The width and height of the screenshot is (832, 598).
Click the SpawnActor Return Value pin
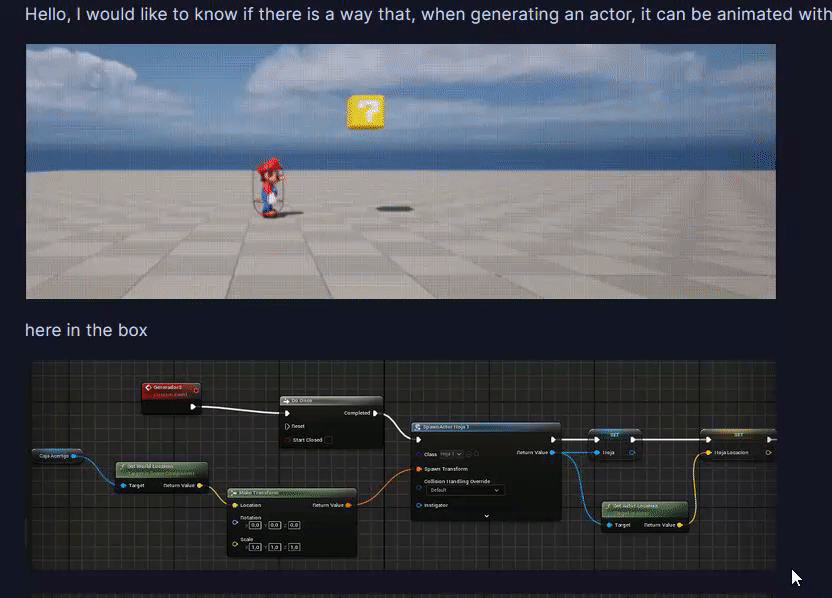[x=552, y=453]
